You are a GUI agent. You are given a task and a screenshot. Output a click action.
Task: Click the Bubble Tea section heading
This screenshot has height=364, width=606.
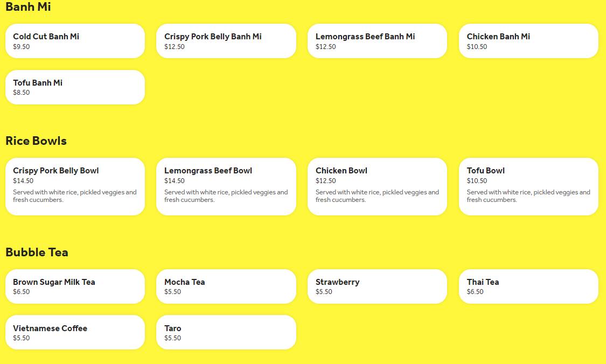[x=36, y=252]
